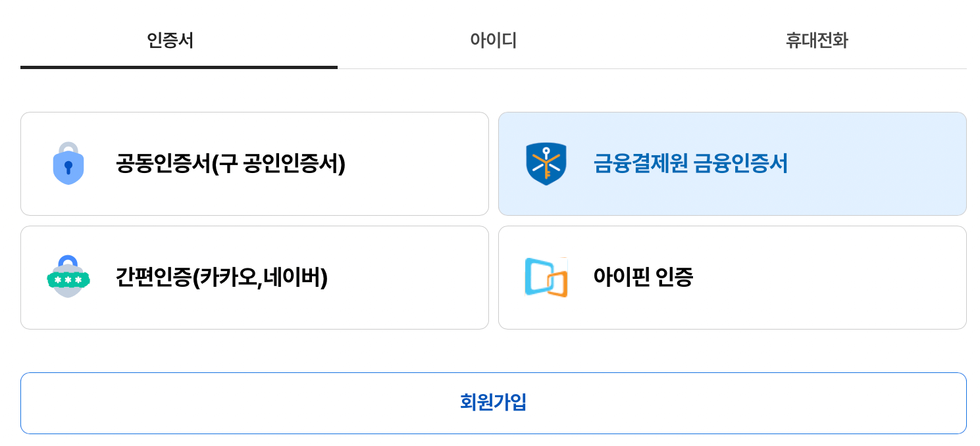Select 간편인증(카카오,네이버) option
Viewport: 980px width, 446px height.
tap(254, 277)
